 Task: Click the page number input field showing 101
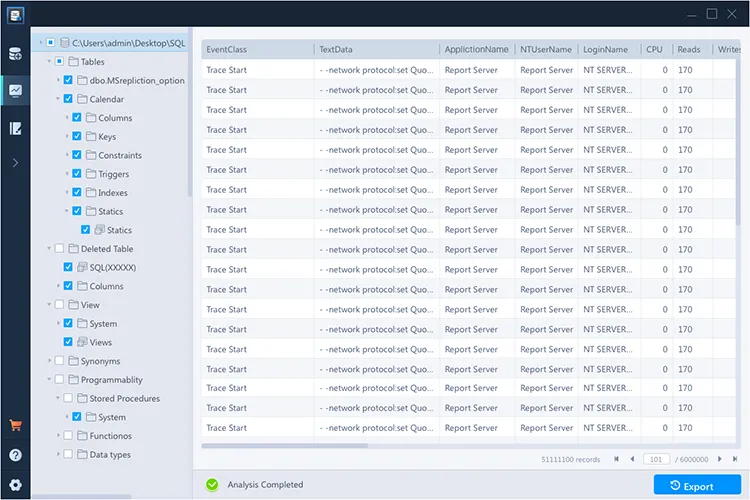pos(656,459)
